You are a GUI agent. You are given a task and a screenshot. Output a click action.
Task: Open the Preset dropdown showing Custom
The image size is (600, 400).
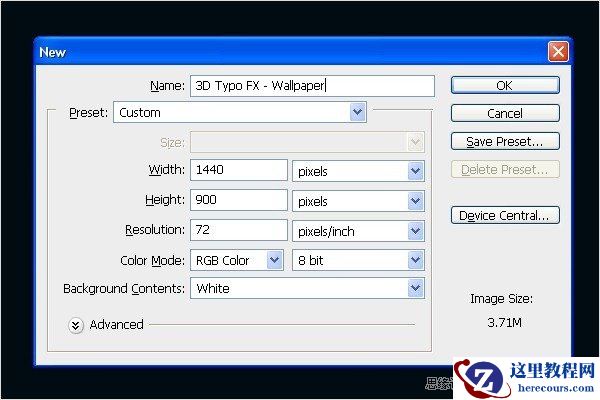[240, 113]
